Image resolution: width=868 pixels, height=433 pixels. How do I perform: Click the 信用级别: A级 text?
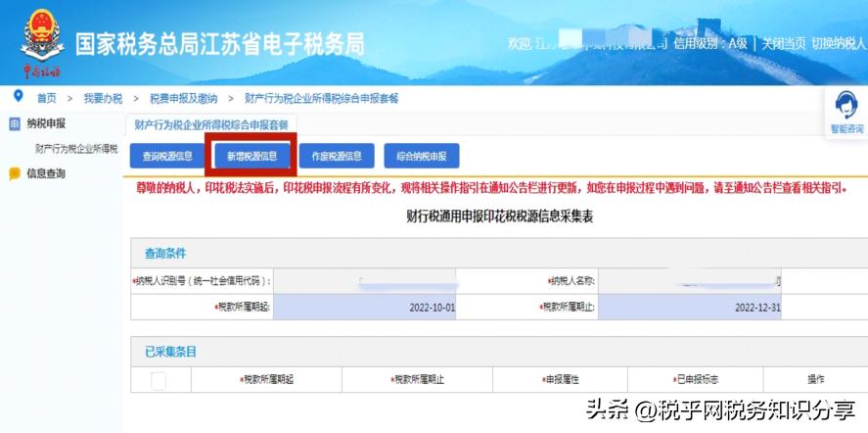pos(710,44)
